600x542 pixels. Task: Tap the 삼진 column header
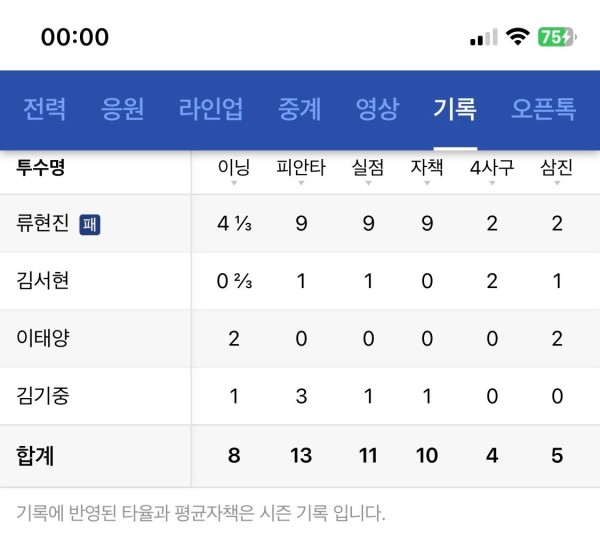556,168
